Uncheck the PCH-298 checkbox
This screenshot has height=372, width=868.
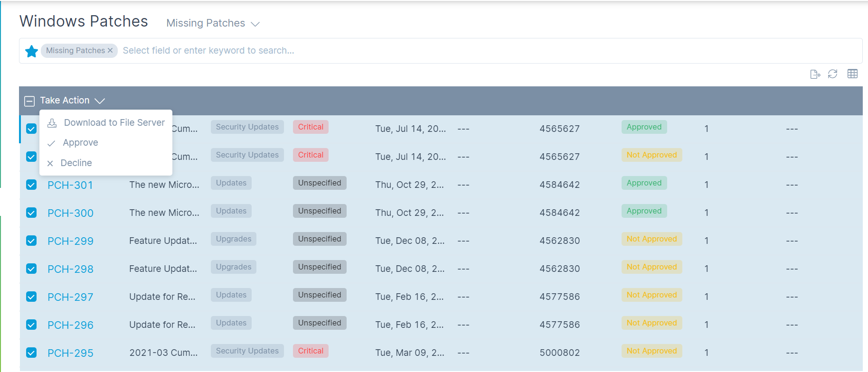coord(31,269)
